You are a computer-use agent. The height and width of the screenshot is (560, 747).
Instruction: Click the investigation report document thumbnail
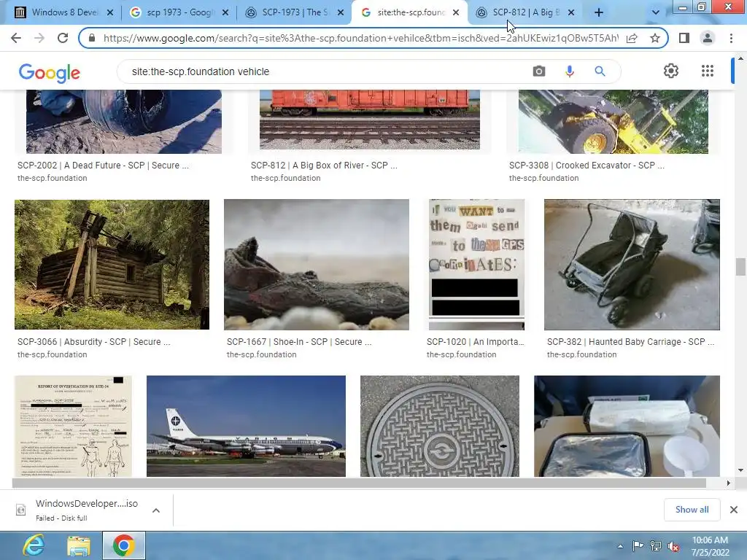[73, 426]
